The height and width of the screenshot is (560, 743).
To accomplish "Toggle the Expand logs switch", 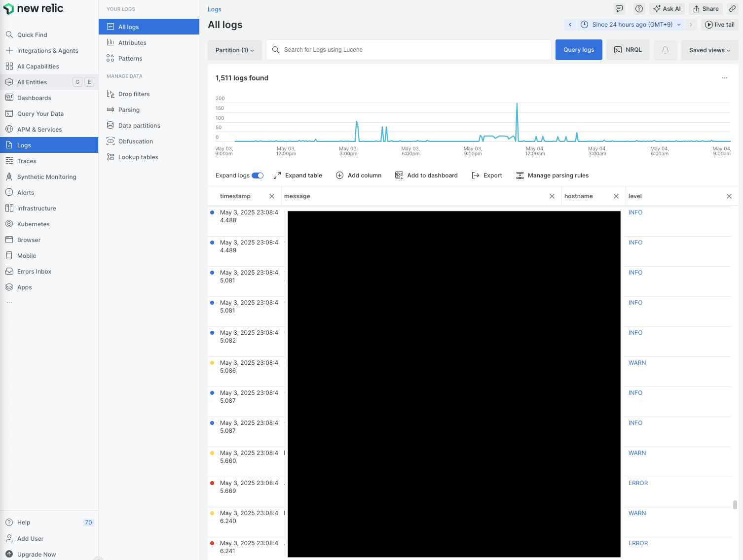I will click(258, 175).
